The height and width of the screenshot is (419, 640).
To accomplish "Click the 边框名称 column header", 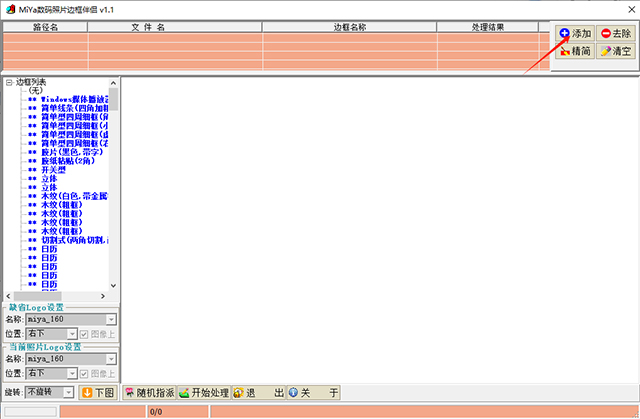I will click(349, 27).
